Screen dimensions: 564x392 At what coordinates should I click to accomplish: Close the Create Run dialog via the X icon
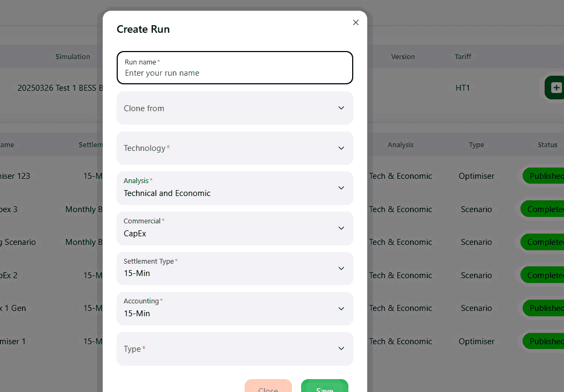(355, 23)
